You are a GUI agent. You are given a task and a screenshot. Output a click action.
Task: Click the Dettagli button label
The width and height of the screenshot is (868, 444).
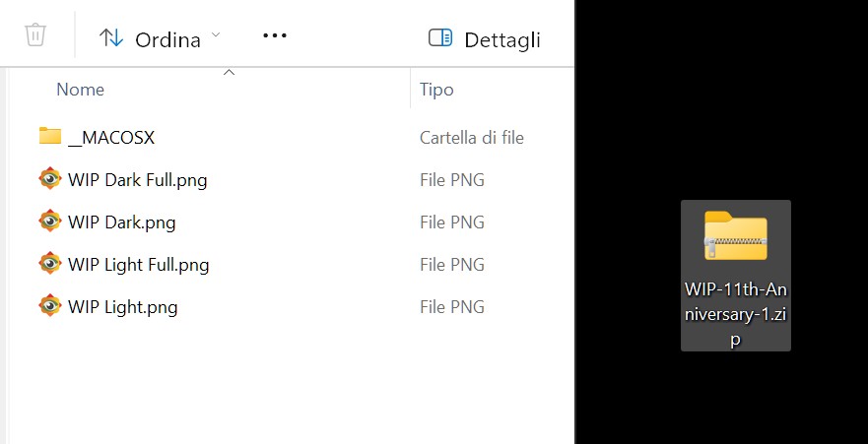coord(501,39)
